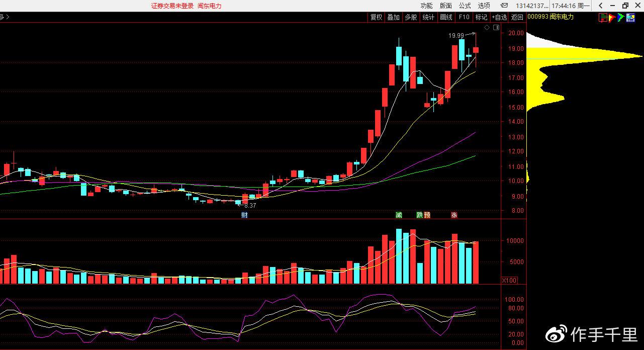The image size is (644, 350).
Task: Click the back arrow icon beside the clock
Action: [601, 6]
